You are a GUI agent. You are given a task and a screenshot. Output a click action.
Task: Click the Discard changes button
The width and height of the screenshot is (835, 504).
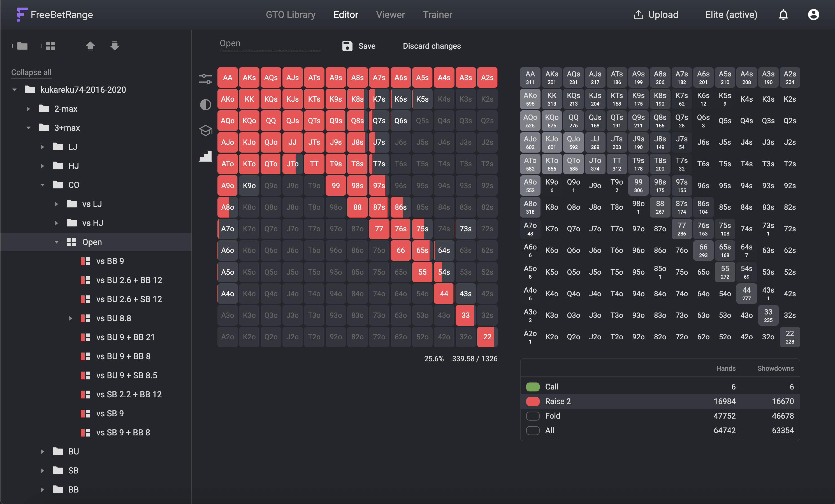(432, 46)
